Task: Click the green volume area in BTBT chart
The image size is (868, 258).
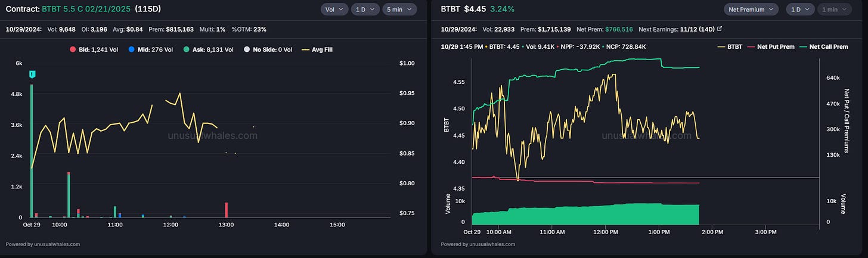Action: [585, 215]
